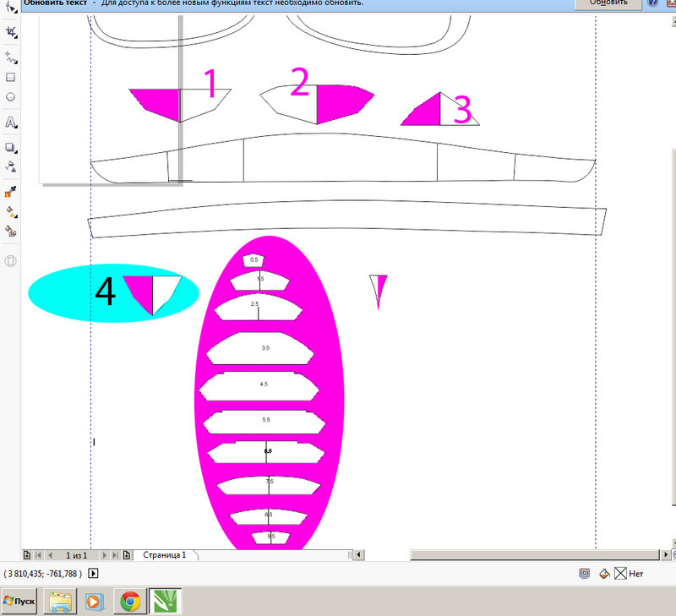Select the Transparency tool
Screen dimensions: 676x616
click(10, 166)
